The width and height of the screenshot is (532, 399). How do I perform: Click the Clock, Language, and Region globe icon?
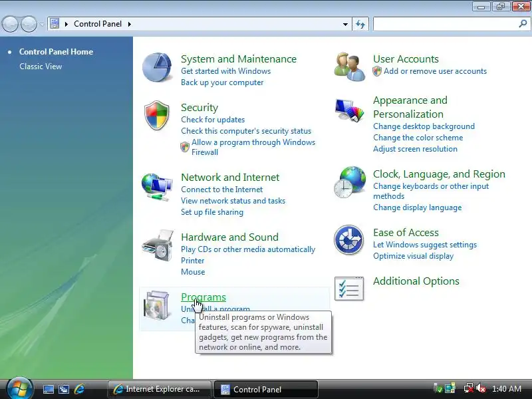coord(350,182)
